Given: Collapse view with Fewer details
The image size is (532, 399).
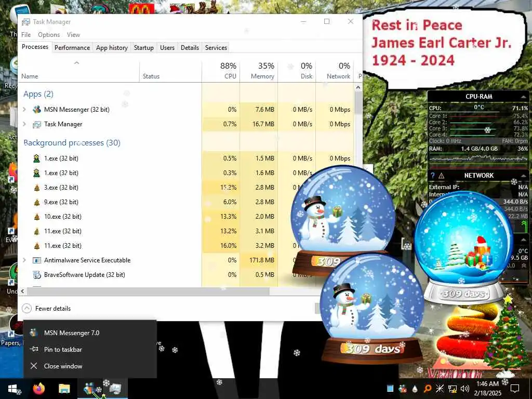Looking at the screenshot, I should (x=46, y=309).
